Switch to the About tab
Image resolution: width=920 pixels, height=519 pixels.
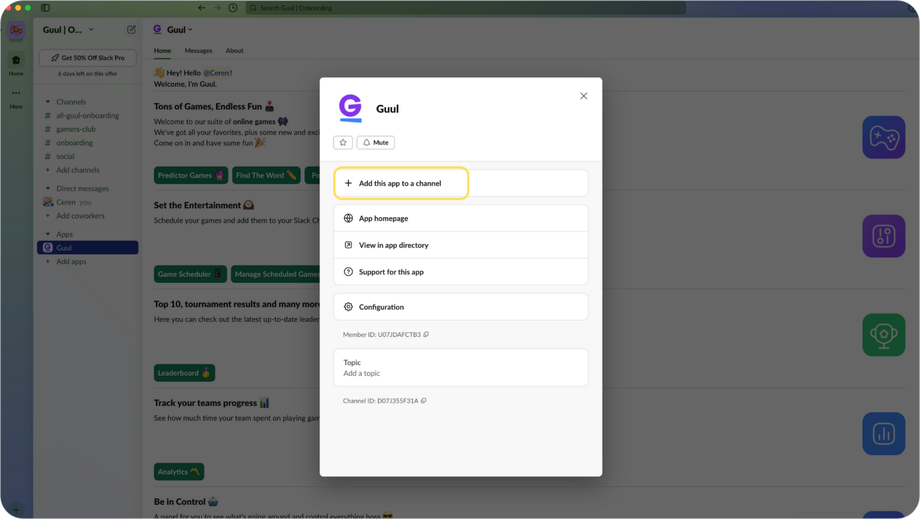(234, 51)
